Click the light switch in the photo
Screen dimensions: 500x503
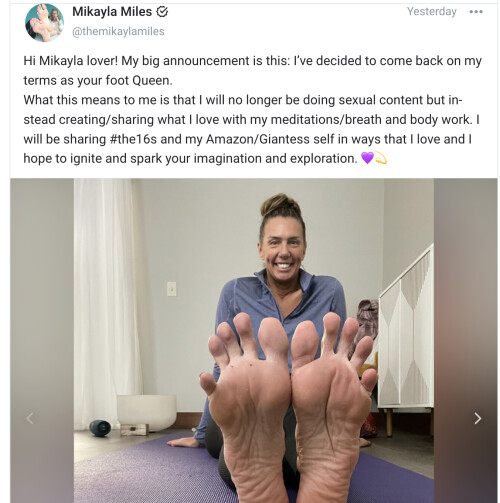click(172, 289)
